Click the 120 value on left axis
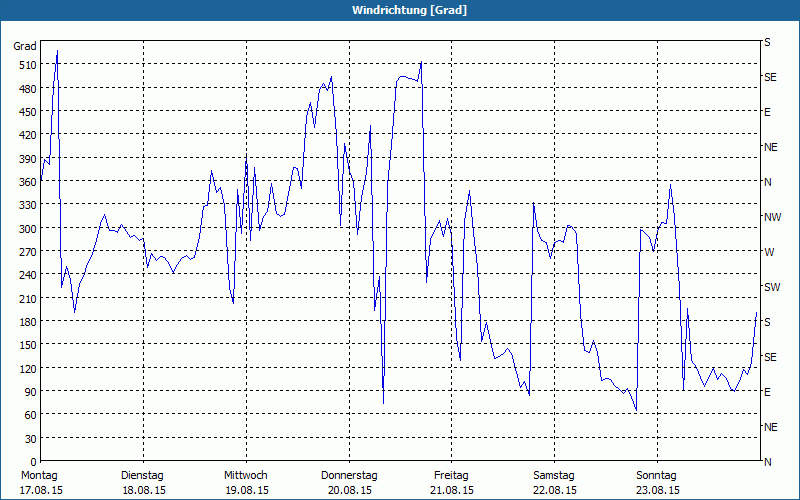The width and height of the screenshot is (800, 500). click(28, 368)
